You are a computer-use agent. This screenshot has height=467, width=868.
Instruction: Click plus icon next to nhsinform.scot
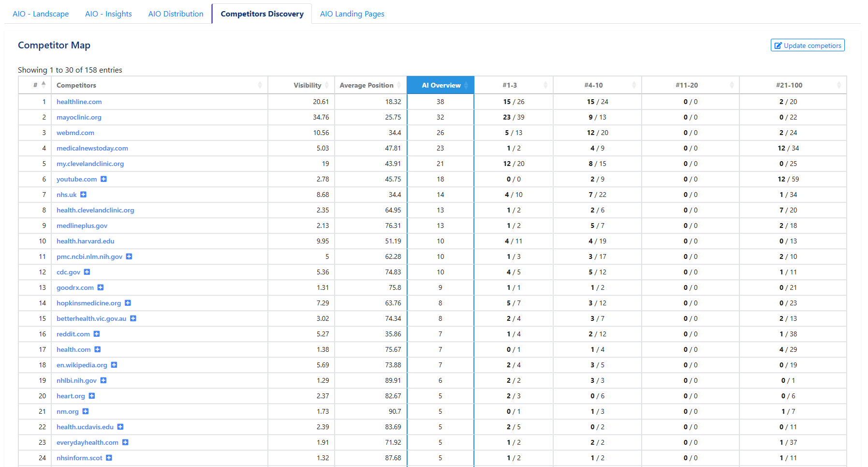click(x=109, y=458)
